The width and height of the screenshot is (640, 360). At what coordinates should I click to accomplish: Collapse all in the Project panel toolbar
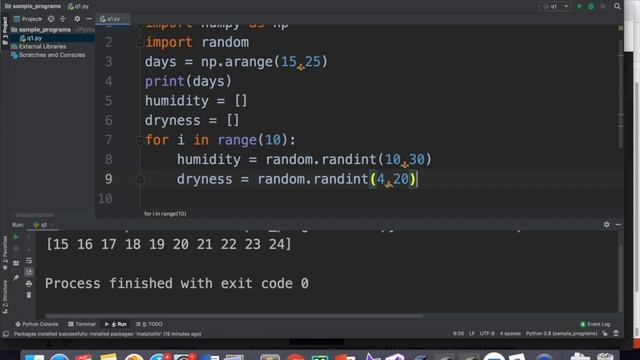coord(63,19)
